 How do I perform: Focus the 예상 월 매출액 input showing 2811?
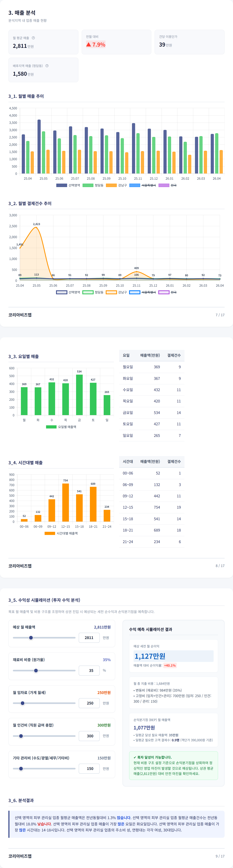pyautogui.click(x=89, y=638)
